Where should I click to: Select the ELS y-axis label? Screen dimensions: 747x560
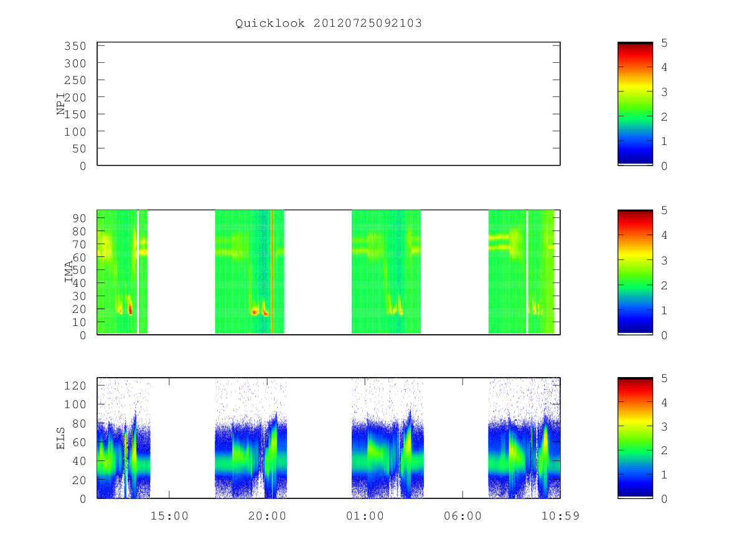[61, 440]
